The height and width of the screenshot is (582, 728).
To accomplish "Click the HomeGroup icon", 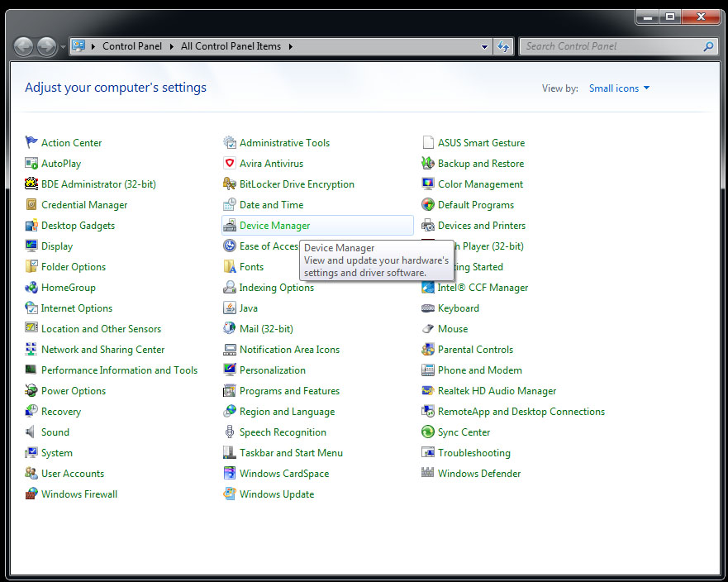I will tap(31, 287).
